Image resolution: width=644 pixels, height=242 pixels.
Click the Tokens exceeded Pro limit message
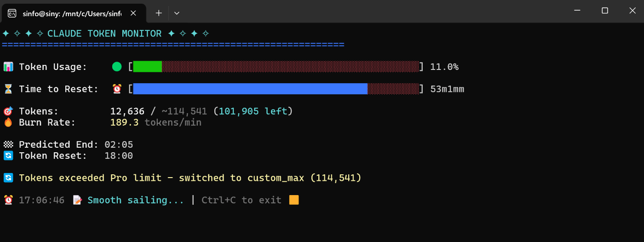tap(190, 178)
